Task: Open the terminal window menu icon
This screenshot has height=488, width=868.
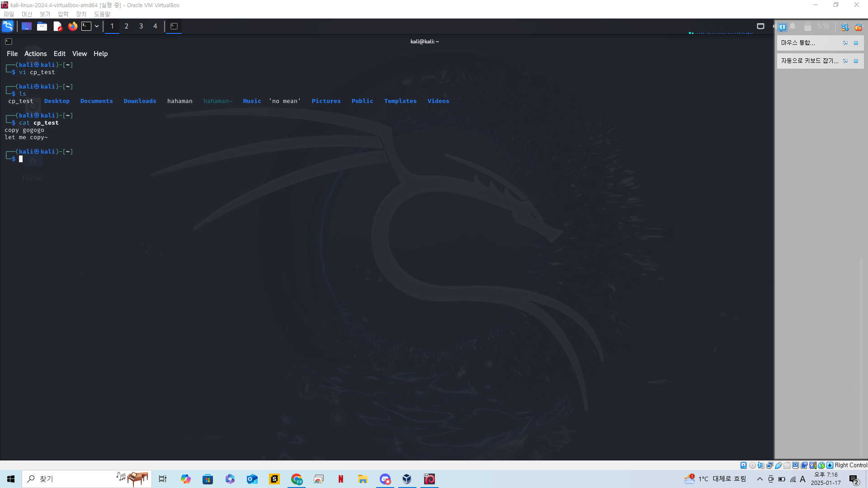Action: (9, 42)
